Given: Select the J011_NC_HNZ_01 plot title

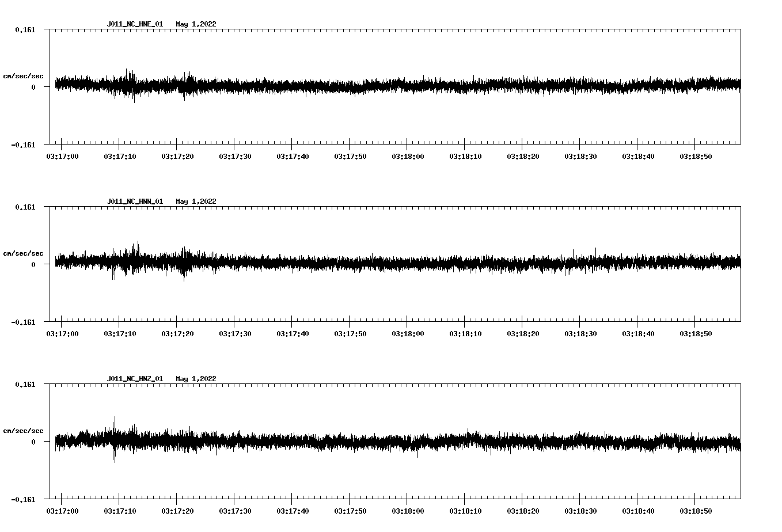Looking at the screenshot, I should [x=135, y=379].
